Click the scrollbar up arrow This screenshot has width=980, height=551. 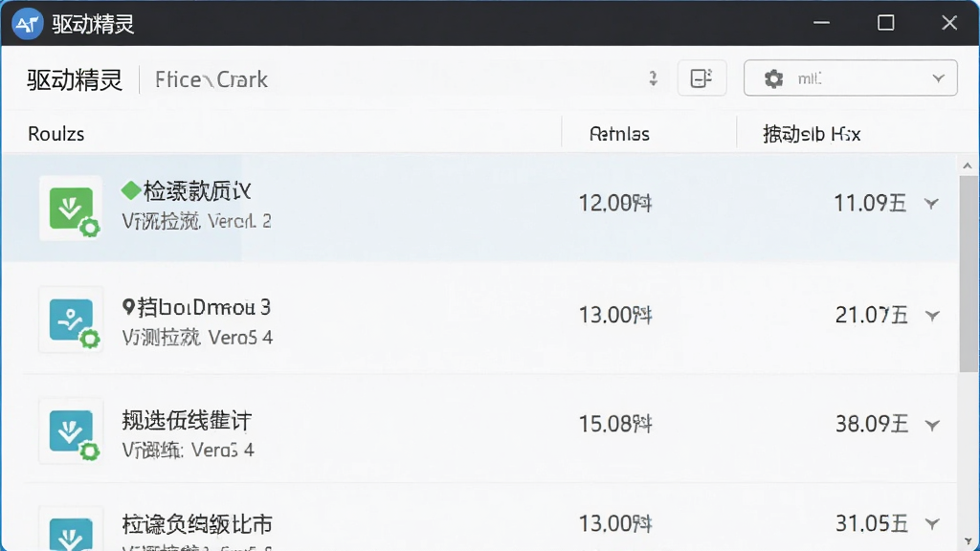point(968,165)
